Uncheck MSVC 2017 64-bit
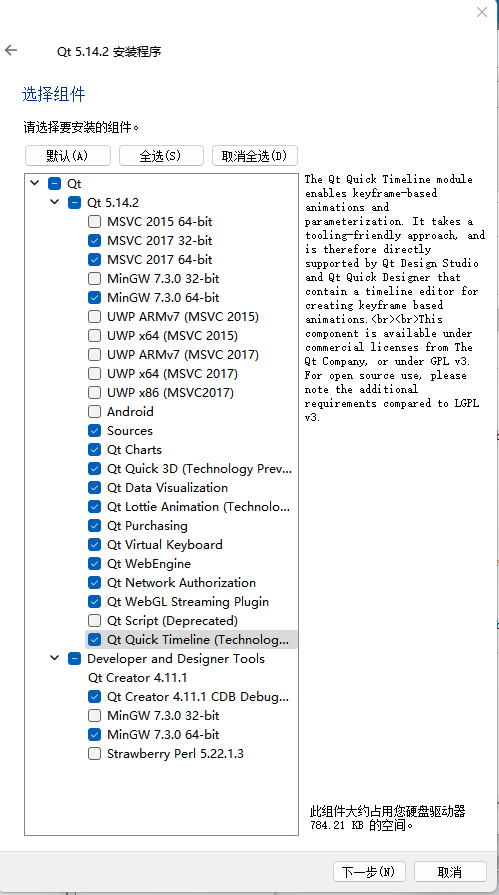 94,259
